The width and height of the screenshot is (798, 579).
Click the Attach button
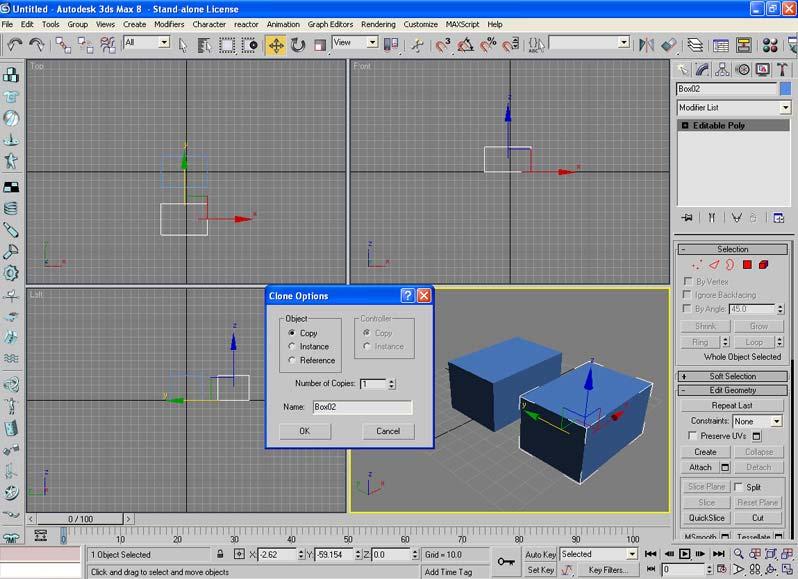(700, 467)
